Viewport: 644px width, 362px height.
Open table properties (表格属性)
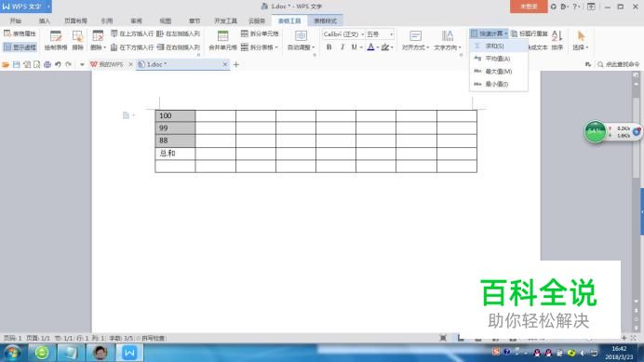pyautogui.click(x=20, y=34)
